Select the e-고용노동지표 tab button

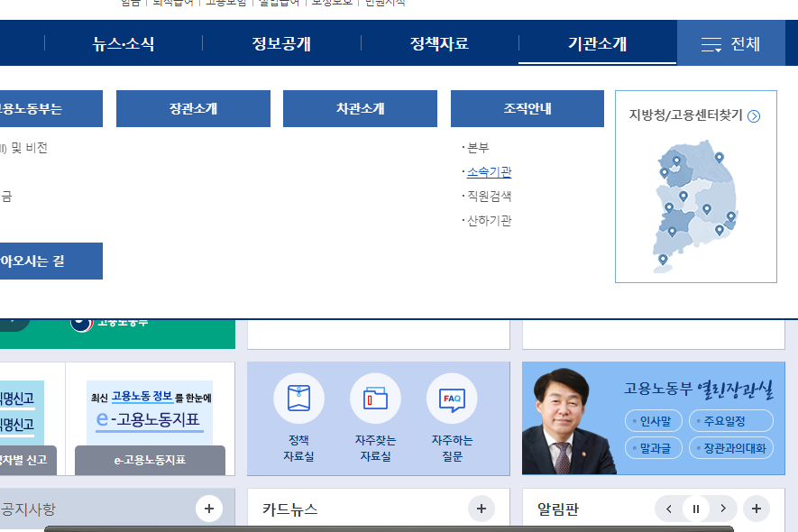(x=150, y=460)
